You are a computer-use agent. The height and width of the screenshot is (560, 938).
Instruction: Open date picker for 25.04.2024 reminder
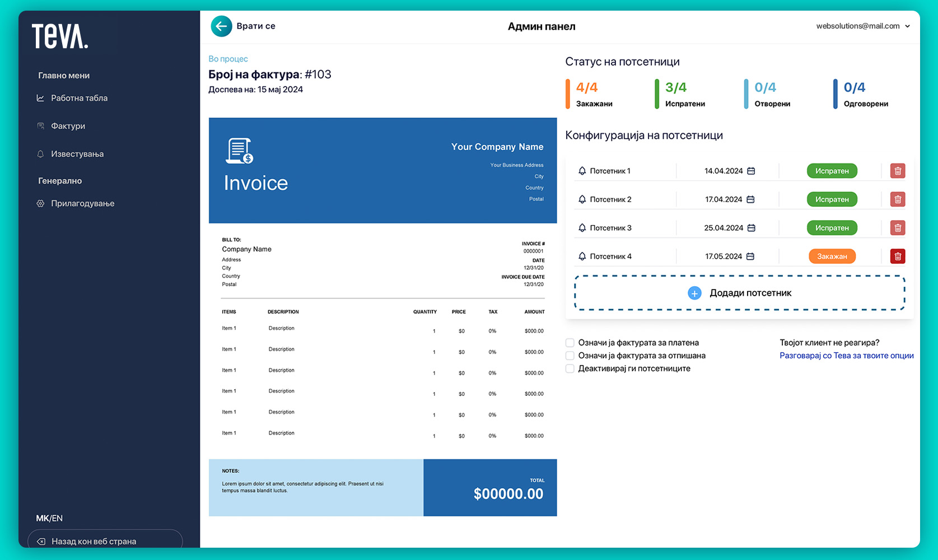(752, 228)
